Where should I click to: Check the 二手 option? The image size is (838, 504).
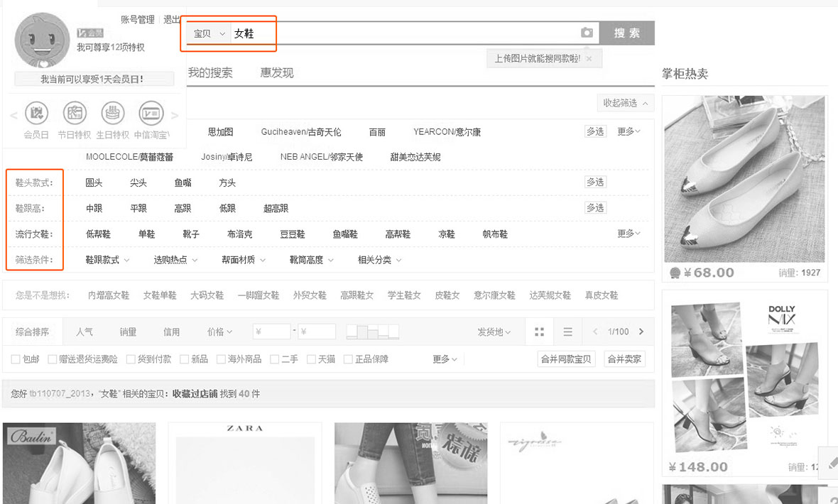coord(275,359)
